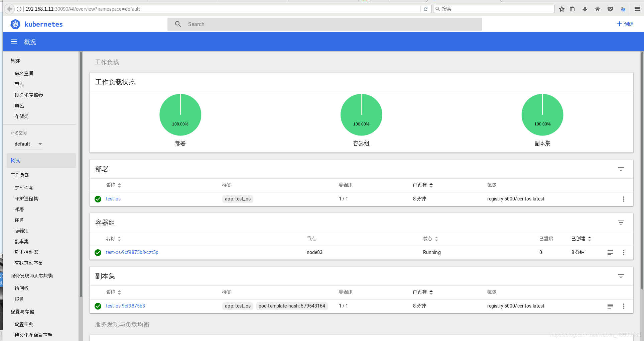Sort pods by 名称 column
The height and width of the screenshot is (341, 644).
click(113, 239)
